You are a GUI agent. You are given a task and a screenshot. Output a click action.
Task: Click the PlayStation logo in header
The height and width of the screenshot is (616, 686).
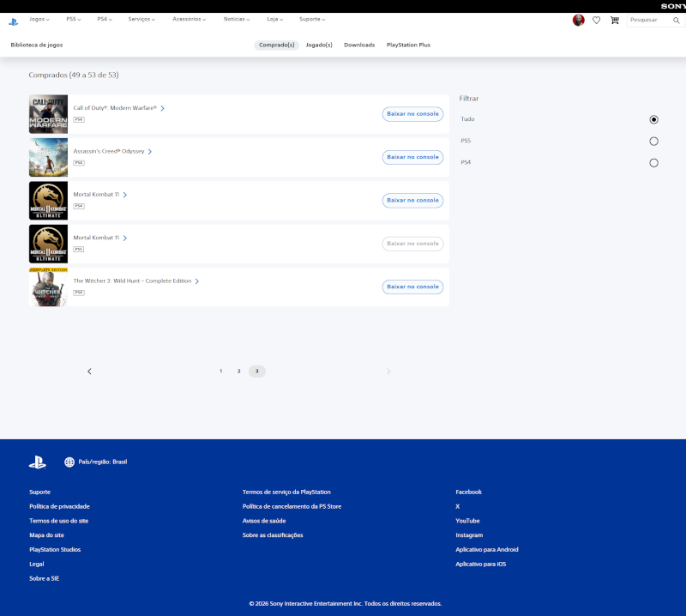click(x=13, y=21)
